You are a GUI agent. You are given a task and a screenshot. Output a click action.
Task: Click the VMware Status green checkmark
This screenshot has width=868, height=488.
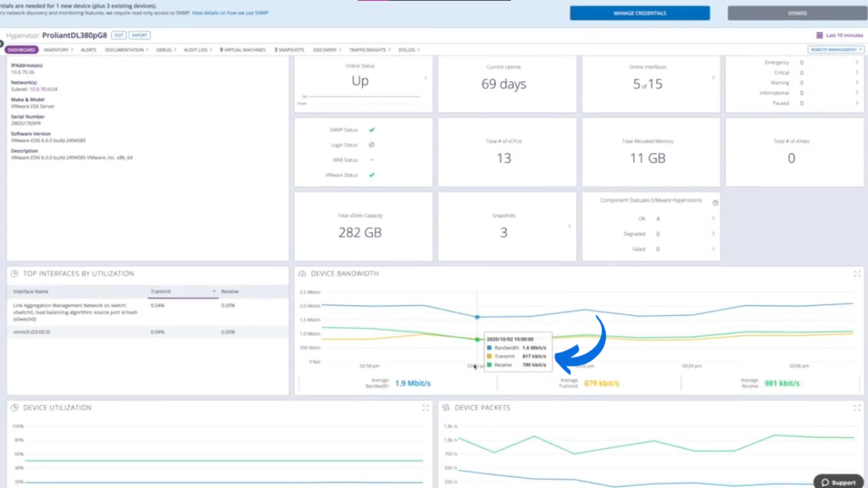pos(371,175)
